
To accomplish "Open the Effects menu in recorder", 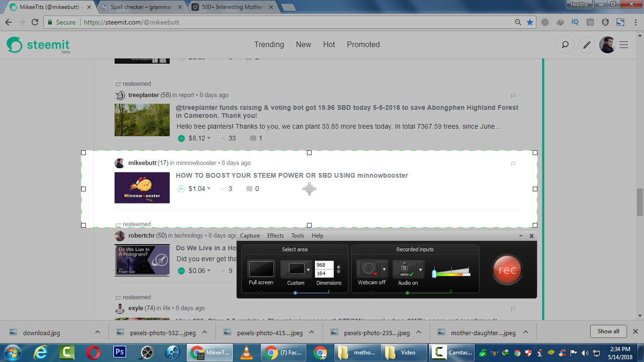I will pyautogui.click(x=275, y=236).
